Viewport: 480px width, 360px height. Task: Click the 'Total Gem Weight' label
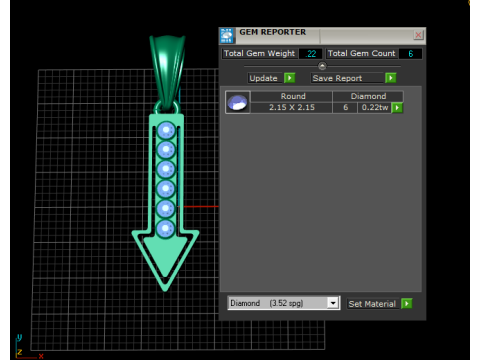click(259, 54)
